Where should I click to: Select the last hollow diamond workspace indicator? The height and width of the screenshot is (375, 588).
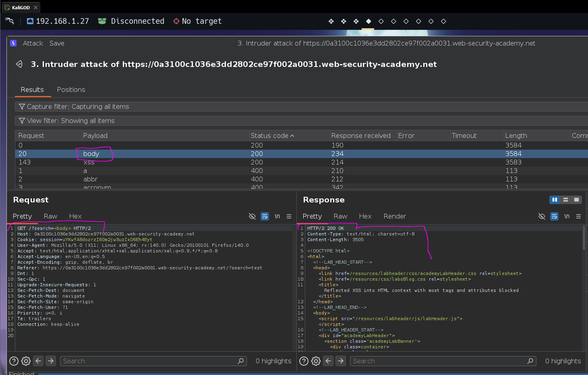[x=443, y=21]
